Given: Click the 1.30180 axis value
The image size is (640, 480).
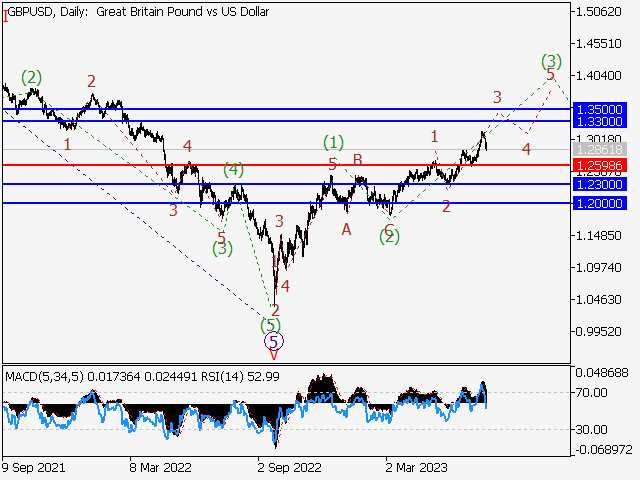Looking at the screenshot, I should [x=598, y=139].
